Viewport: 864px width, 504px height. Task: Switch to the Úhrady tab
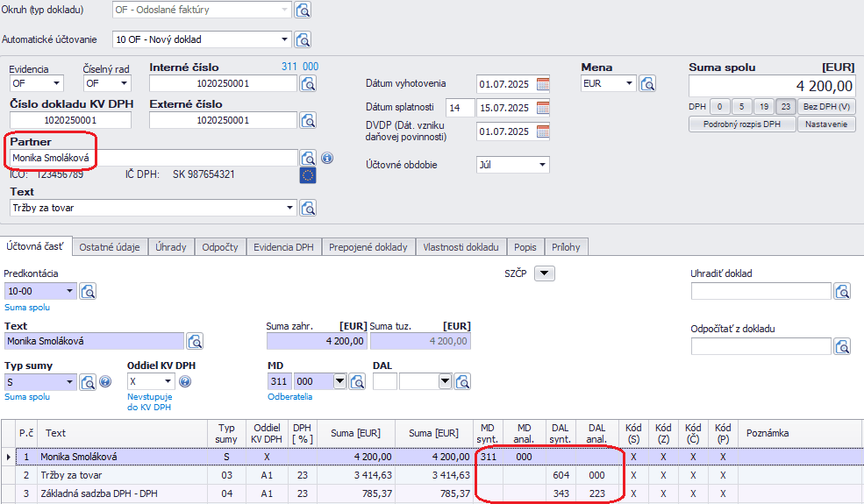[x=170, y=247]
